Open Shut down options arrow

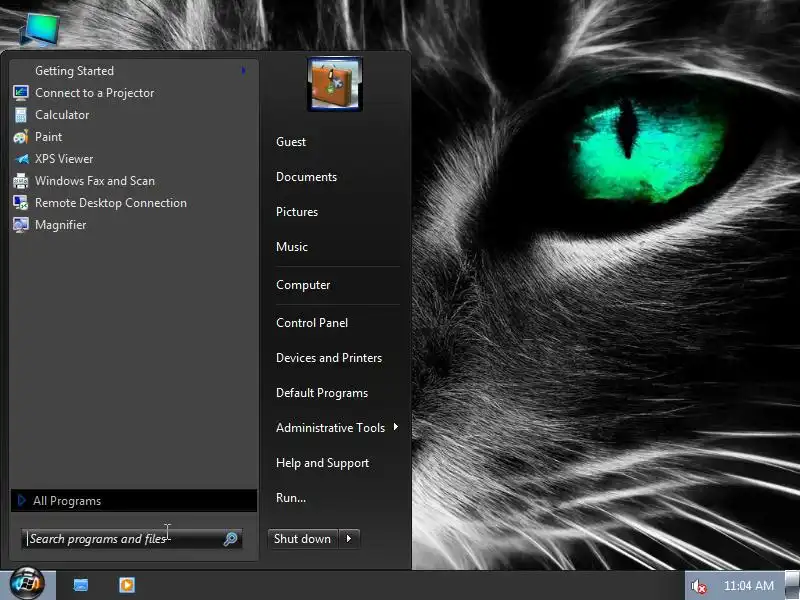349,539
